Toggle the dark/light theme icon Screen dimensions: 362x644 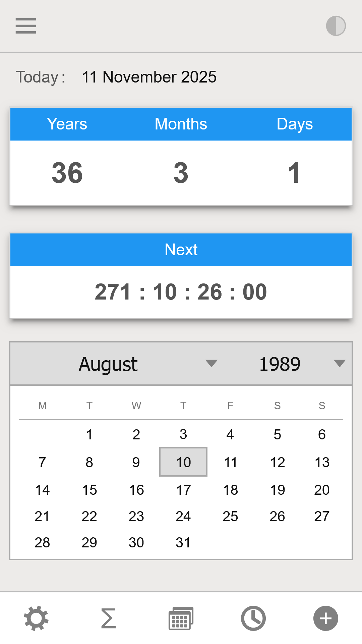[336, 26]
